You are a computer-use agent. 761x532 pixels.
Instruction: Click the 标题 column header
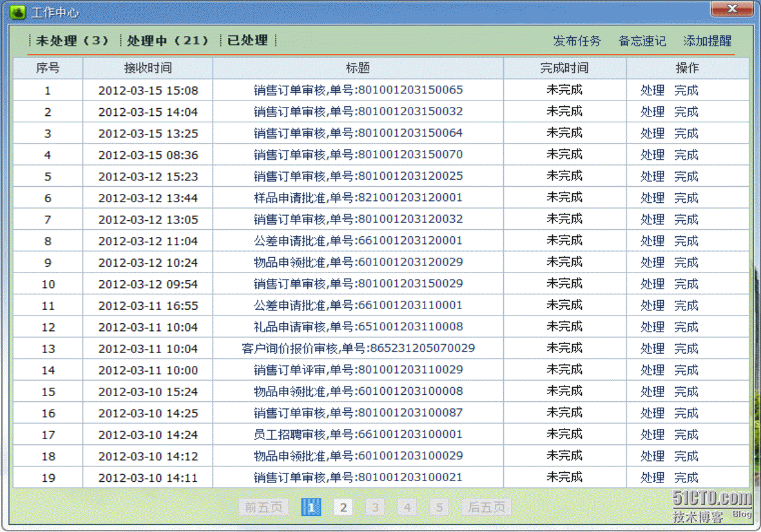pos(358,68)
